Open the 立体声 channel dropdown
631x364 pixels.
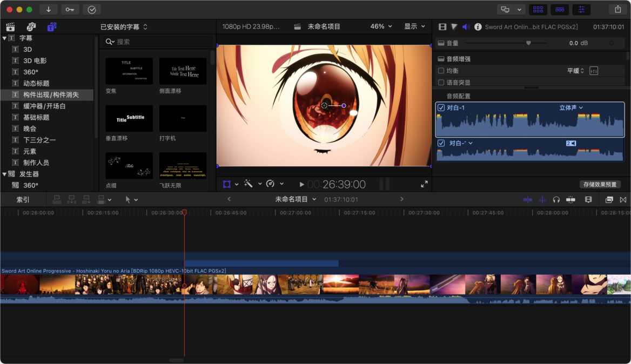(571, 108)
